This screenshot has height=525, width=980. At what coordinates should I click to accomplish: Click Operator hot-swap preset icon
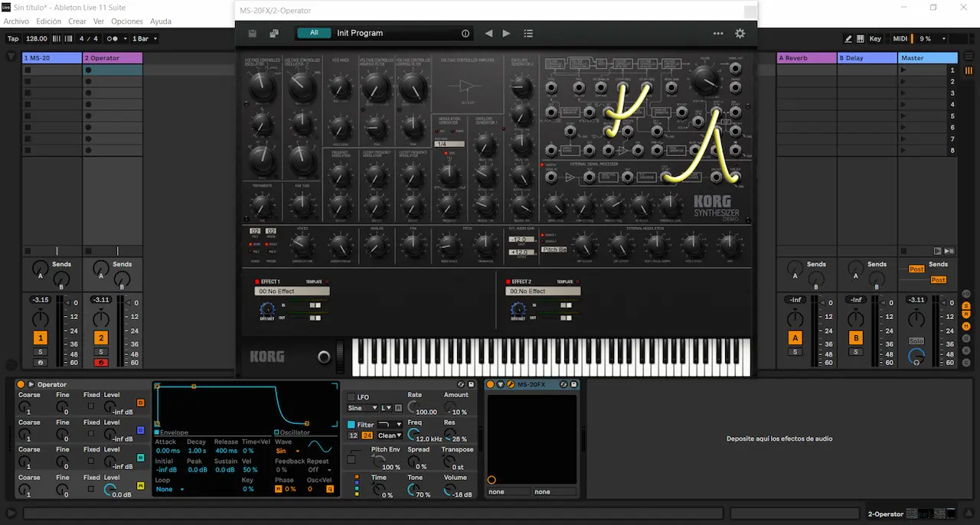click(x=461, y=384)
